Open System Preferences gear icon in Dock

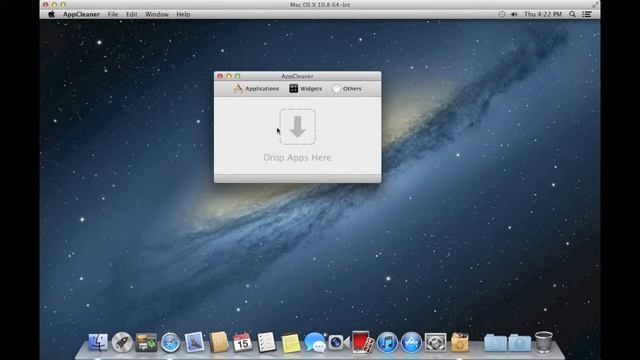point(436,342)
